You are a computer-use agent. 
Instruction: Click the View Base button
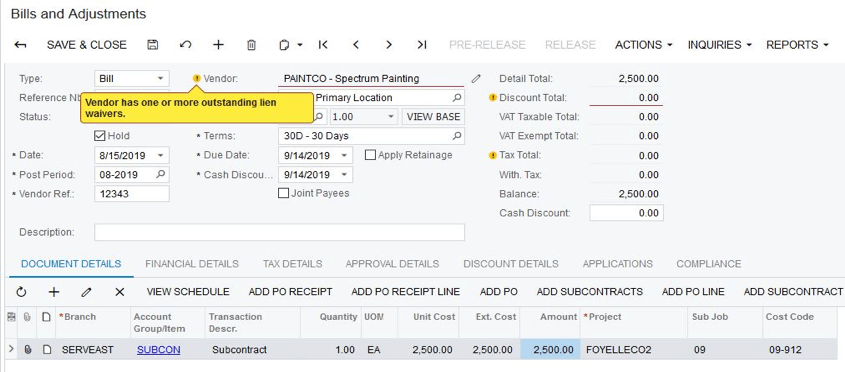tap(433, 117)
